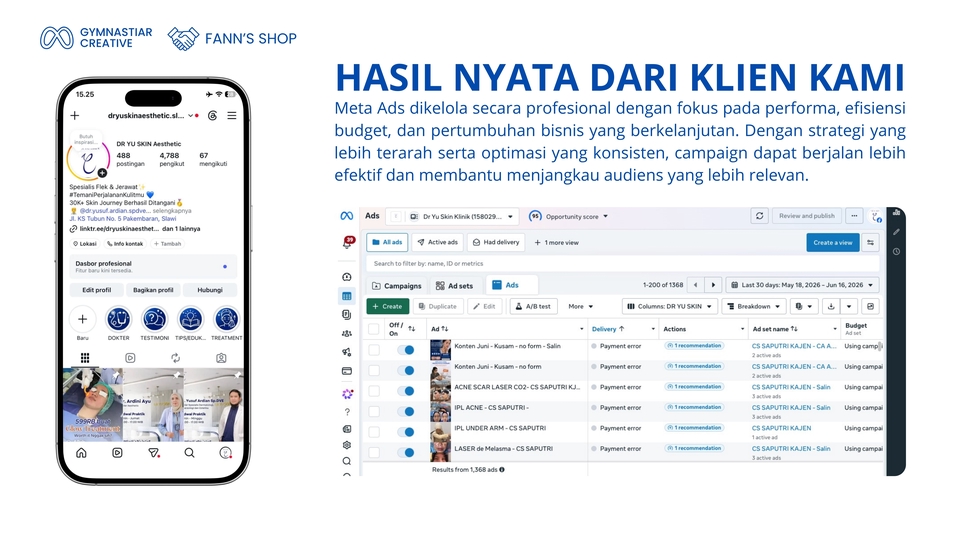Open view filter settings icon beside Create a view
This screenshot has height=540, width=960.
click(x=870, y=242)
